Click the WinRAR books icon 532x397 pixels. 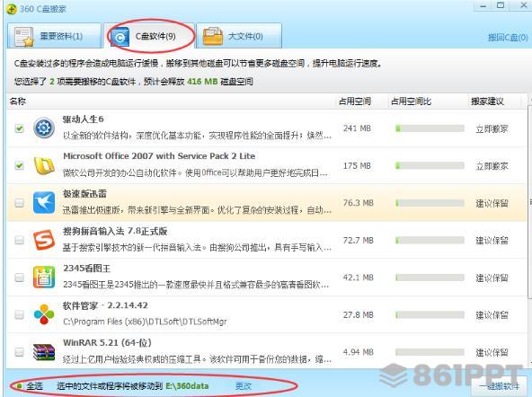(x=44, y=352)
